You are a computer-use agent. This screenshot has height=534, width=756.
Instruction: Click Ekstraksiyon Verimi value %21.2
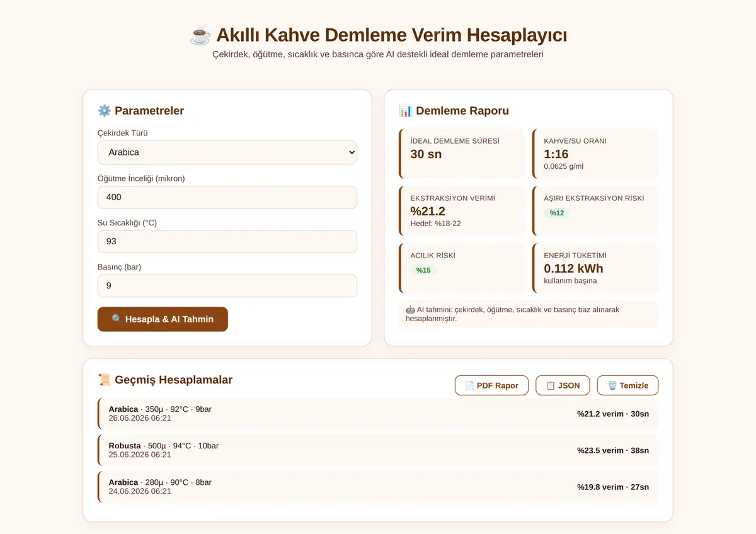[x=428, y=211]
